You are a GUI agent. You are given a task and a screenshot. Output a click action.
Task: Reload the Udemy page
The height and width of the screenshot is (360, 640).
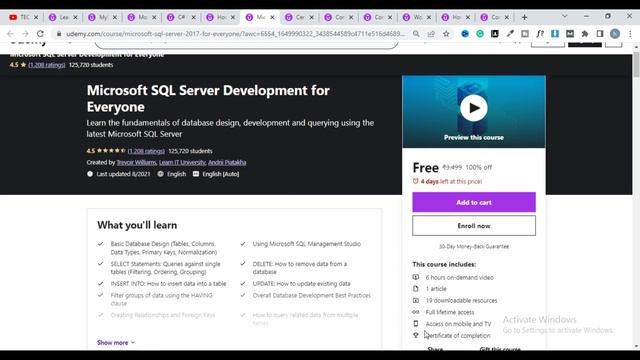pos(40,34)
